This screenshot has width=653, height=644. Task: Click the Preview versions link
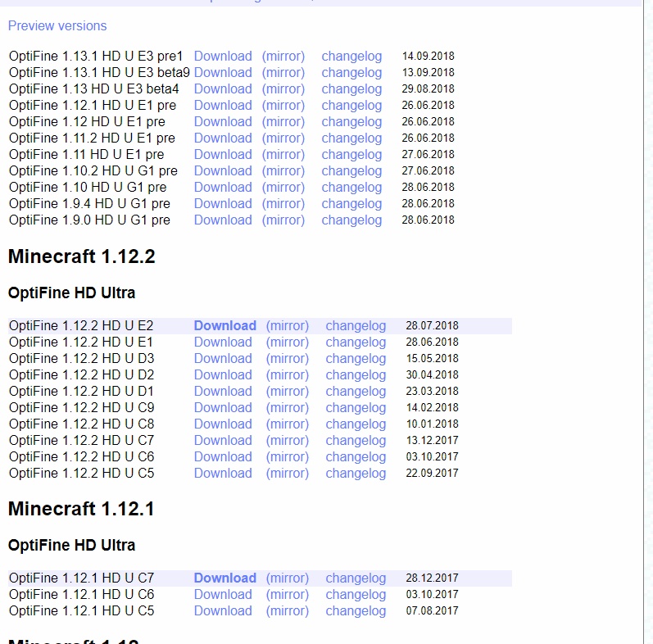[57, 26]
